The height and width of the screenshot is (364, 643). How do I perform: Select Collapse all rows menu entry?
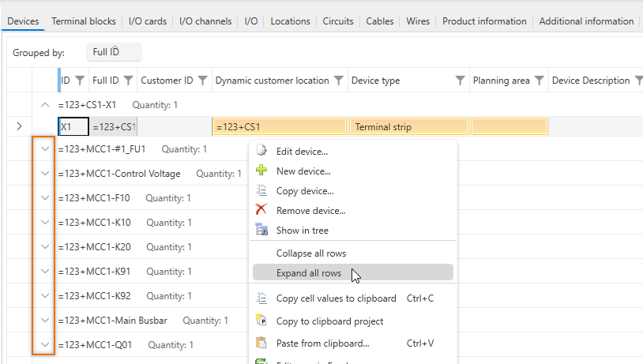click(311, 253)
